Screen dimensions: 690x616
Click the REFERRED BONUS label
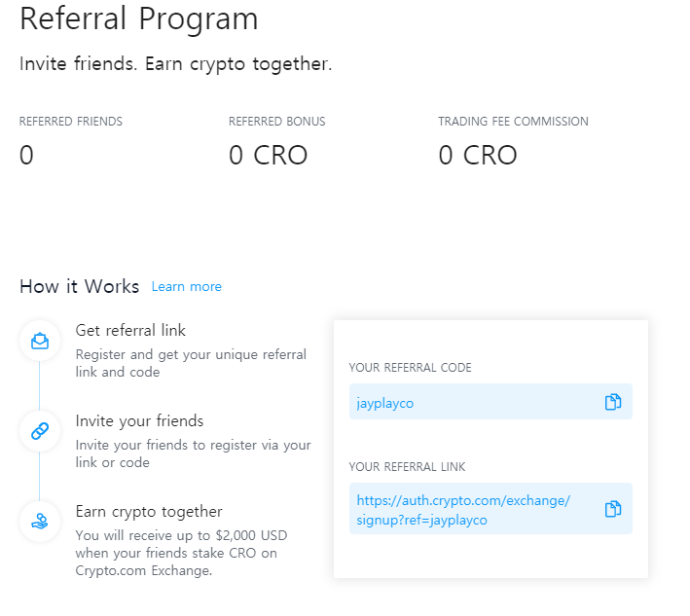click(x=276, y=122)
